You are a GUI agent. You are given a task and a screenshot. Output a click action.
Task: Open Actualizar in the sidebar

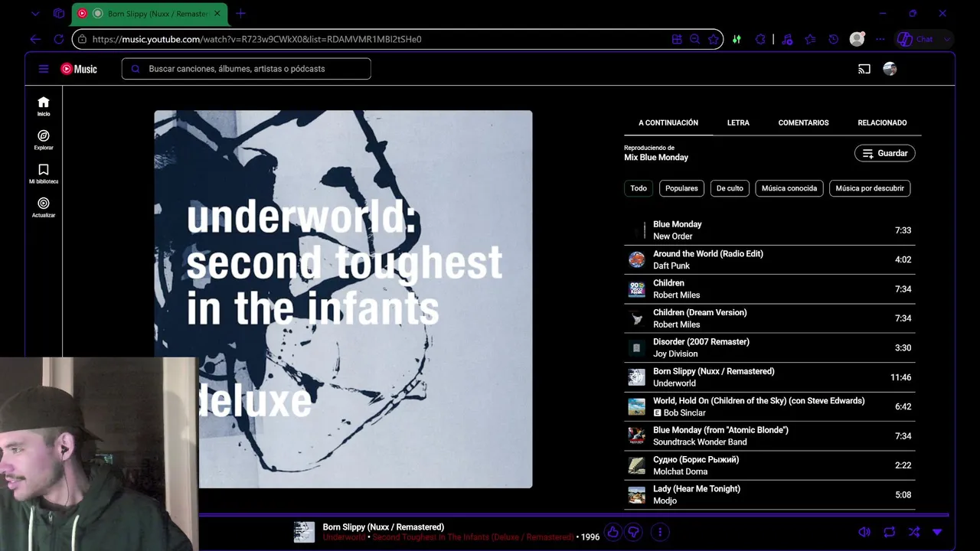tap(44, 207)
